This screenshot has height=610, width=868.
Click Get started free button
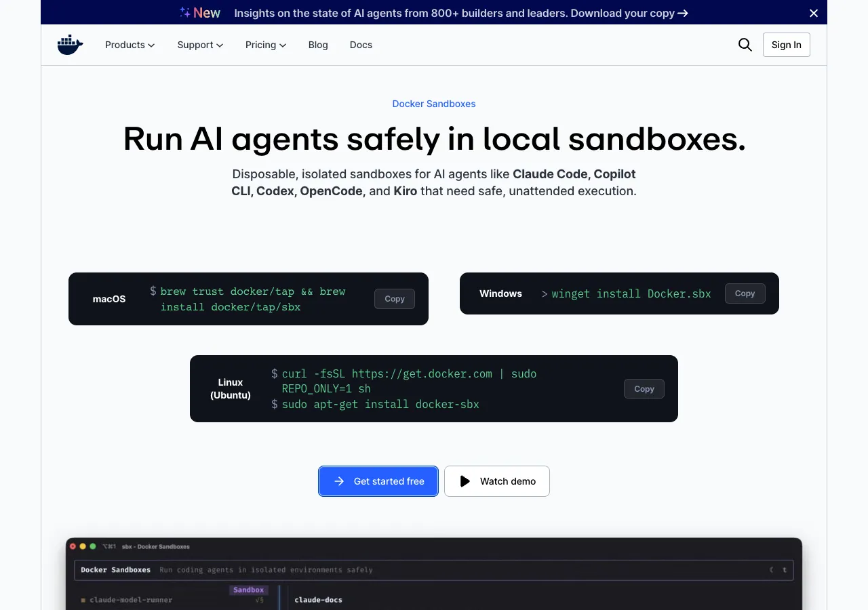tap(378, 481)
